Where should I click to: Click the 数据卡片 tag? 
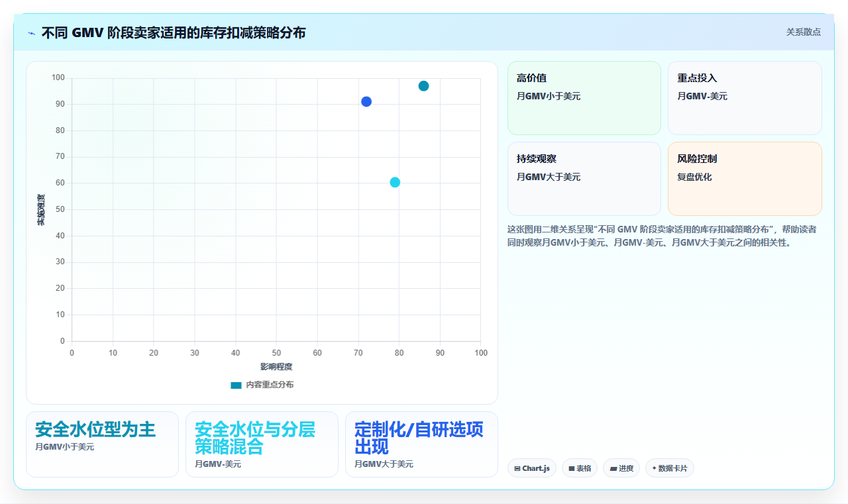[669, 468]
